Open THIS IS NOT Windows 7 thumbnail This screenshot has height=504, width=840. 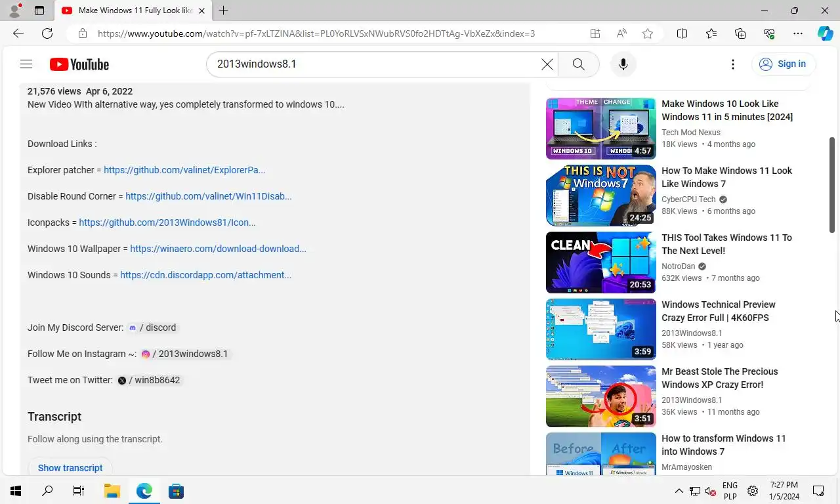pyautogui.click(x=601, y=196)
